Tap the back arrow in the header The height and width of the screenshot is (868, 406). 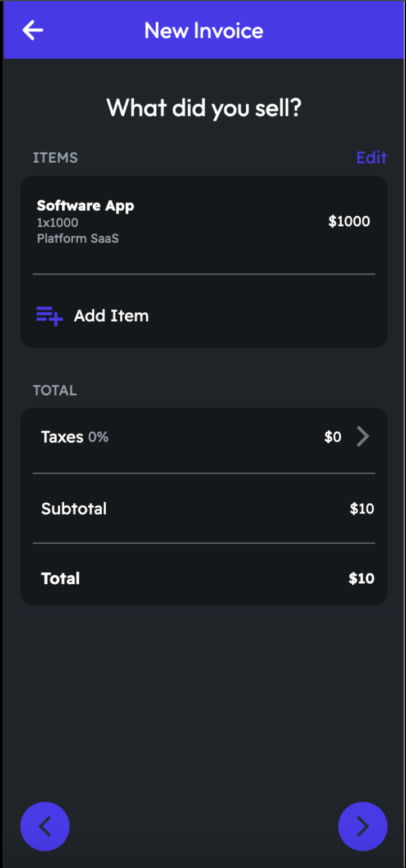point(33,30)
